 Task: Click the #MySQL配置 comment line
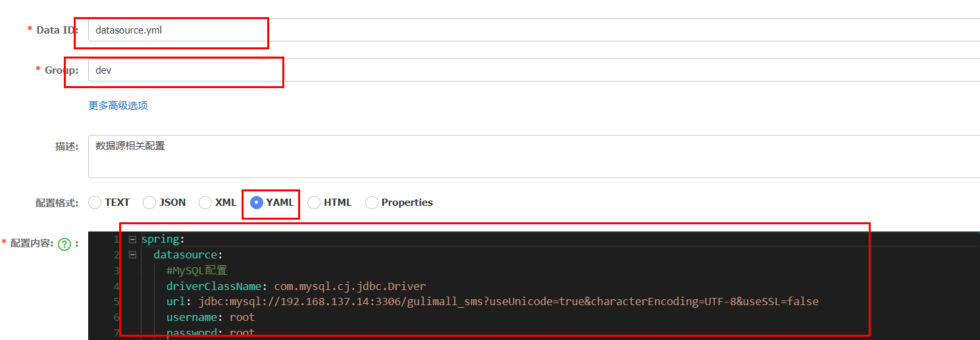click(x=197, y=270)
